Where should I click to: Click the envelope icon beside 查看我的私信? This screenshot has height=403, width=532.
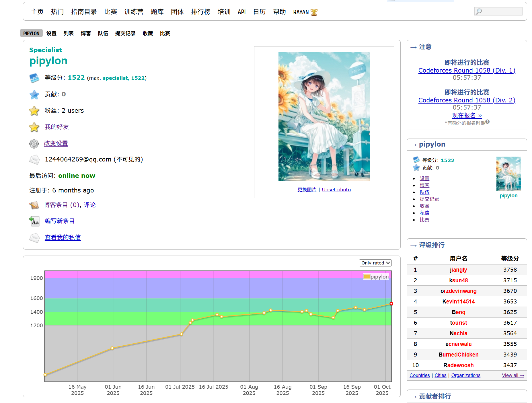[34, 237]
